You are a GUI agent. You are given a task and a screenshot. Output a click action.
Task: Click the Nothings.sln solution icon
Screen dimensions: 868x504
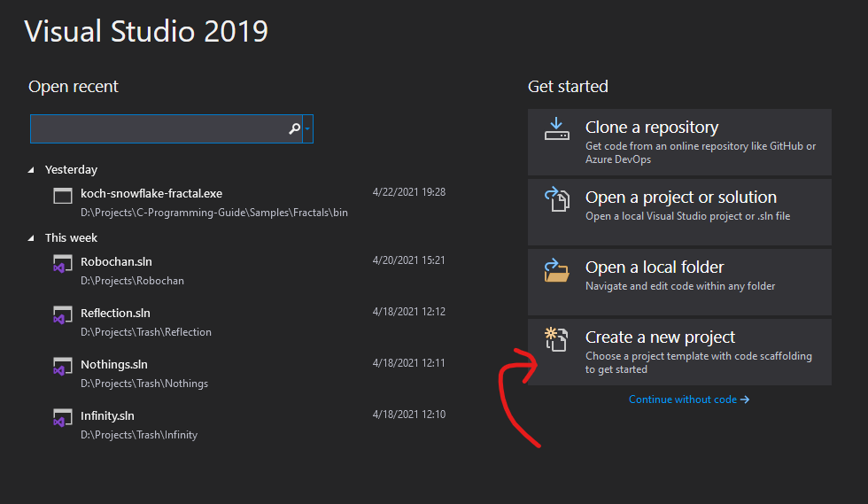click(x=63, y=367)
